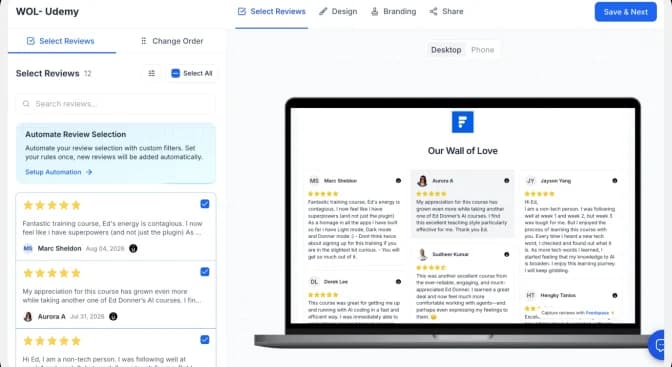Click the search magnifier icon in reviews box
Viewport: 672px width, 367px height.
(x=26, y=104)
